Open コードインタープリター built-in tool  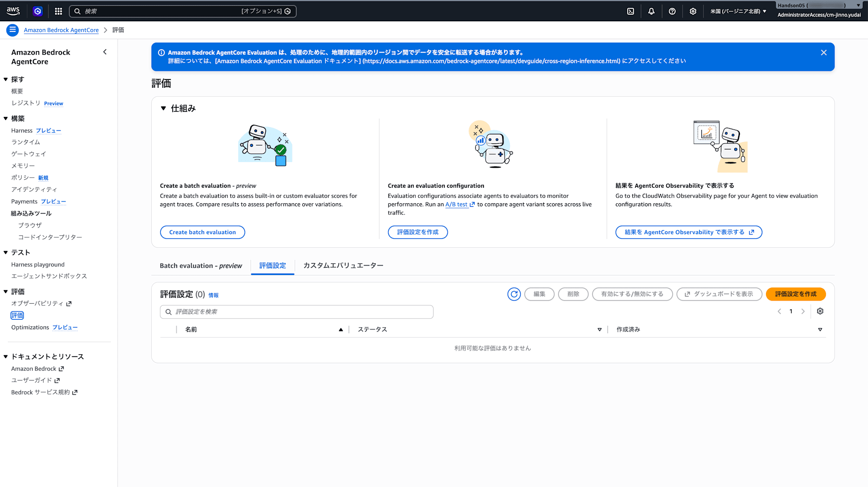[x=50, y=237]
